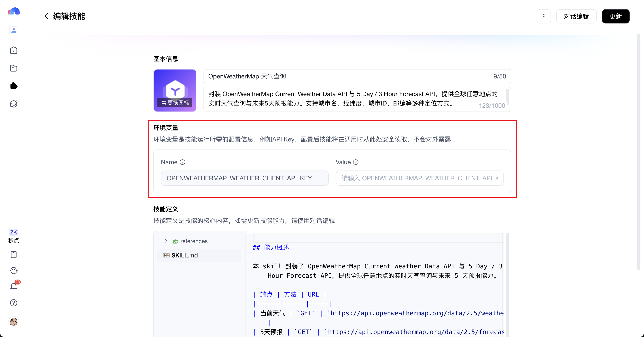Open the tablet device icon in sidebar
This screenshot has height=337, width=644.
pos(14,255)
